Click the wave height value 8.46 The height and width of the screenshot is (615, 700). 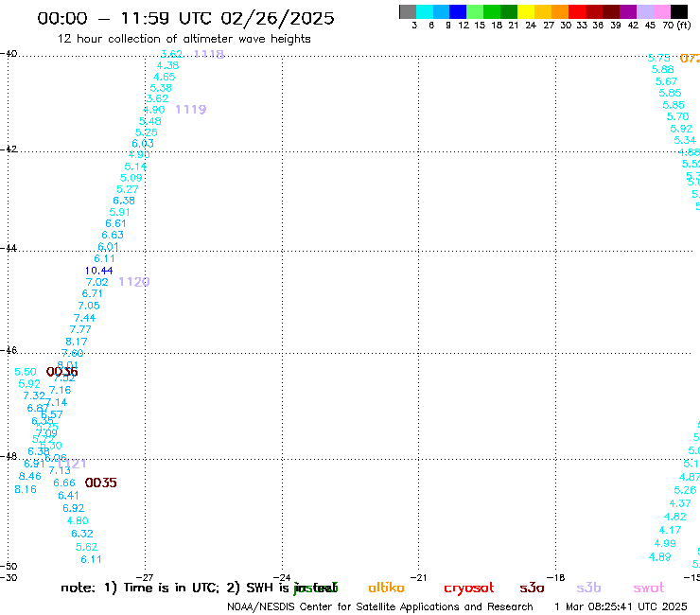point(30,476)
